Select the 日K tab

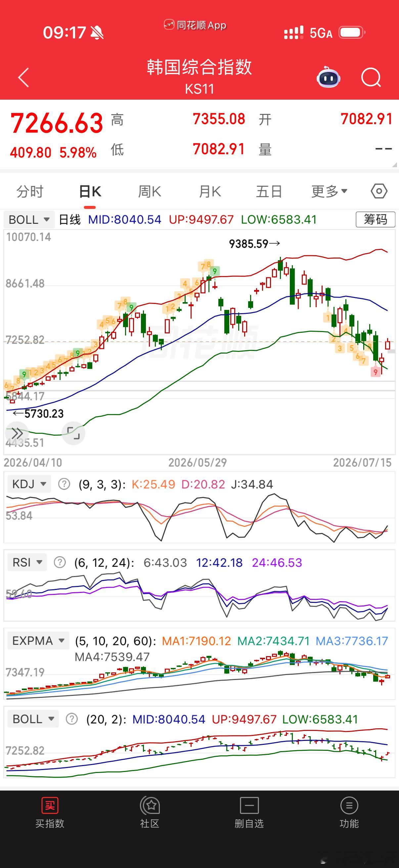90,191
